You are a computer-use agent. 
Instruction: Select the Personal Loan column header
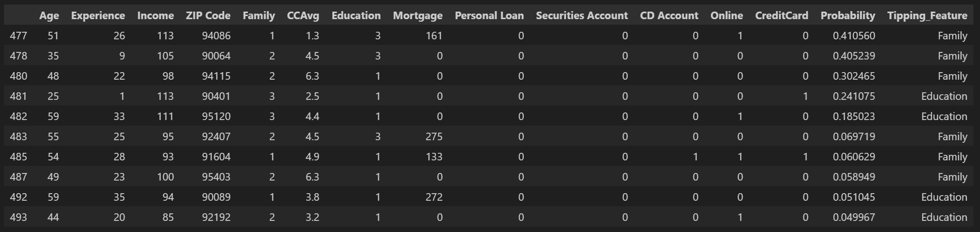point(489,16)
